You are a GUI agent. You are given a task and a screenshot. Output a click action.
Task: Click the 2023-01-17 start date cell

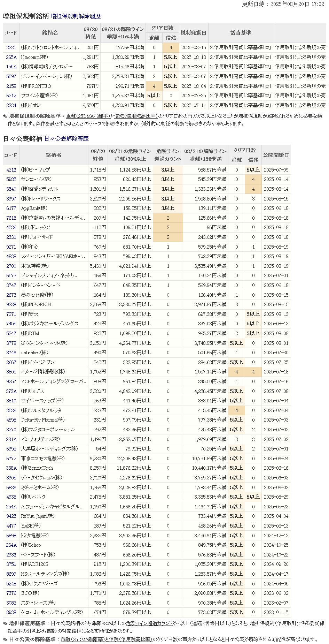click(276, 612)
